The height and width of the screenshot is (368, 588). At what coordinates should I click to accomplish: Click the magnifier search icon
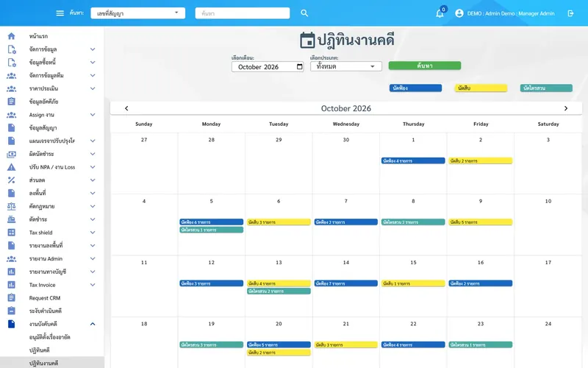[x=304, y=13]
